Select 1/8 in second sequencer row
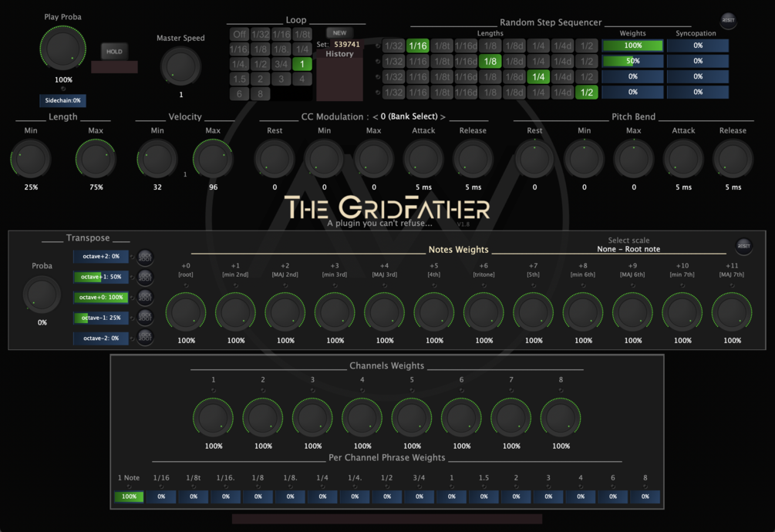The image size is (775, 532). tap(490, 61)
